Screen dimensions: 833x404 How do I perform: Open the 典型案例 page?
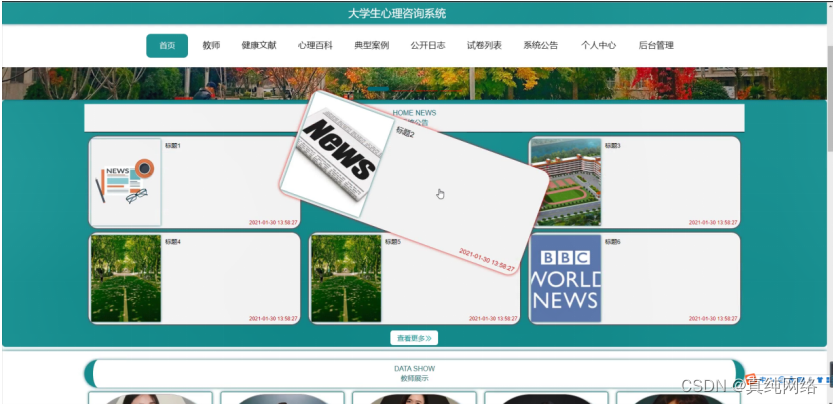[371, 46]
